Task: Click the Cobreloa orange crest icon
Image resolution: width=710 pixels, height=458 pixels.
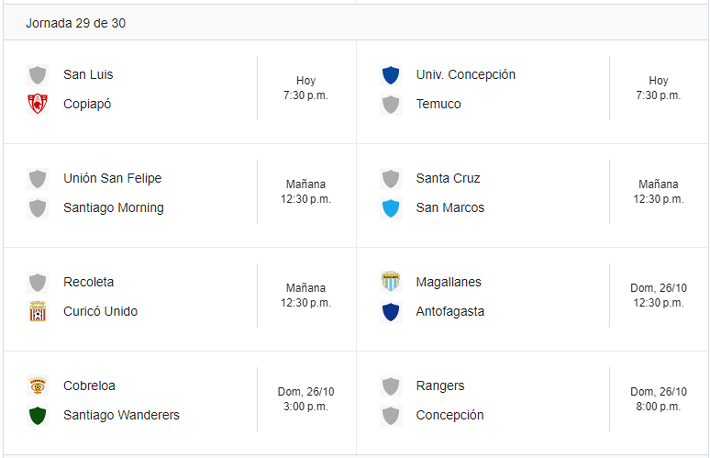Action: click(x=38, y=386)
